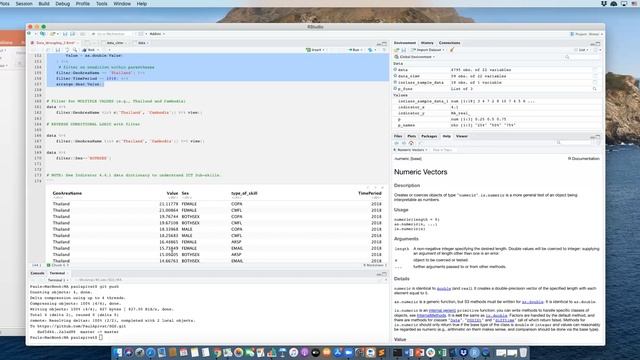Sort table by GeoAreaName column header
640x360 pixels.
[67, 193]
